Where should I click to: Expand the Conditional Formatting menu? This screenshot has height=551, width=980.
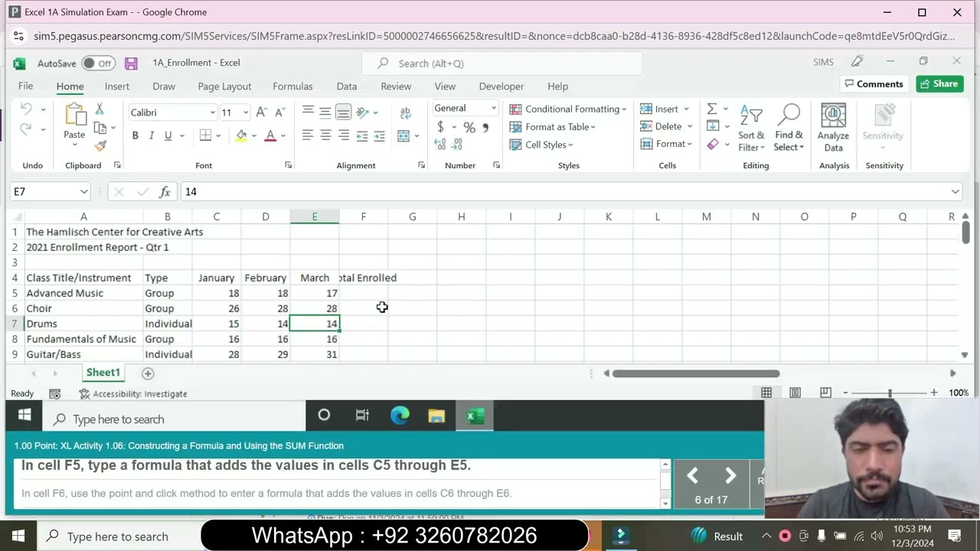tap(568, 109)
